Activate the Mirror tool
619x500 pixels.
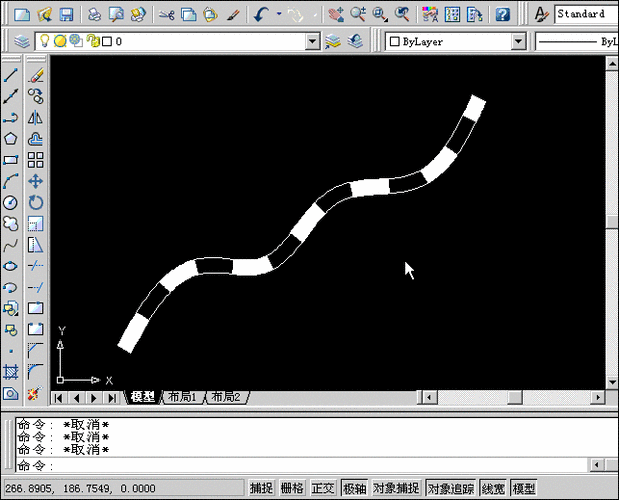coord(36,118)
